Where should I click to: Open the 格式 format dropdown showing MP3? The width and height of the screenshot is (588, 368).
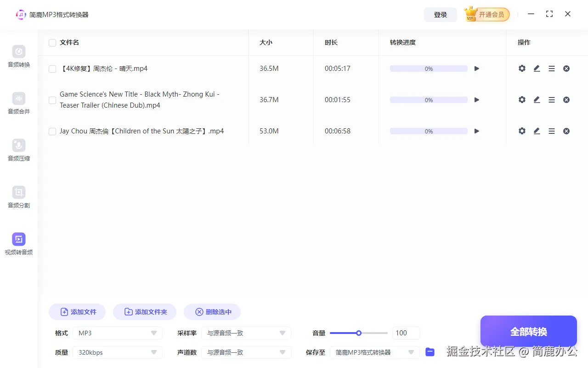117,333
